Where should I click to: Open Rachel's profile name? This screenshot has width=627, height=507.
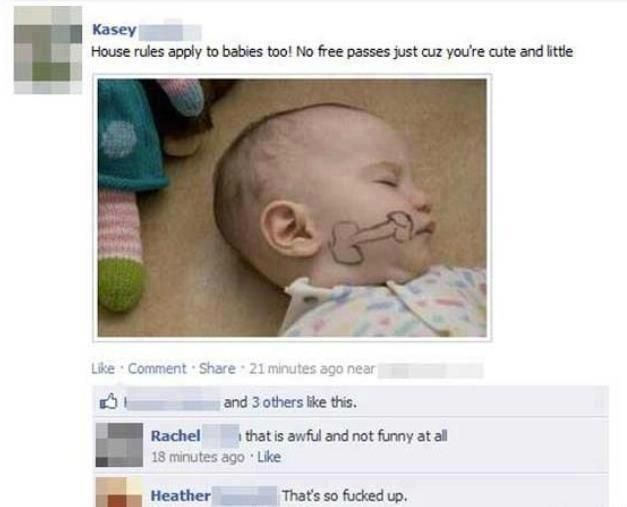[x=176, y=435]
